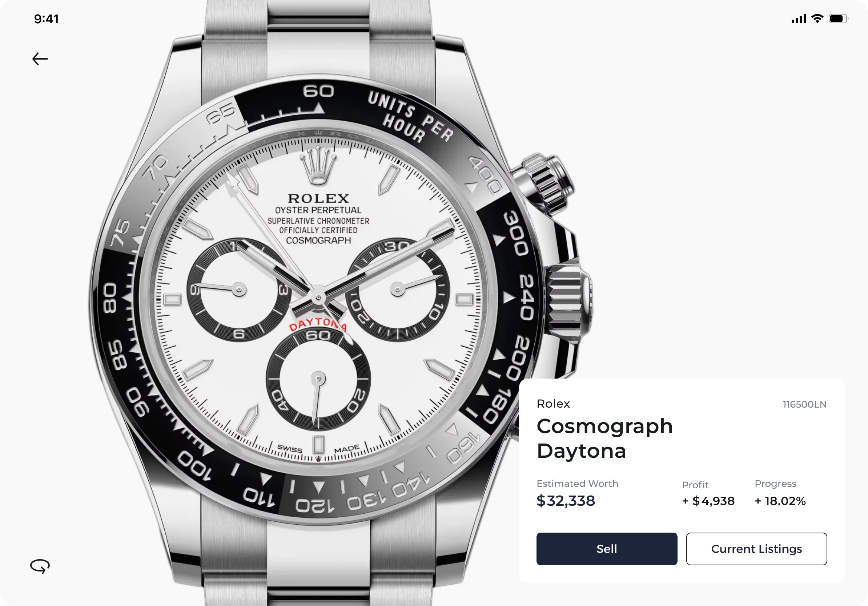Tap the + 18.02% progress value

(x=780, y=501)
